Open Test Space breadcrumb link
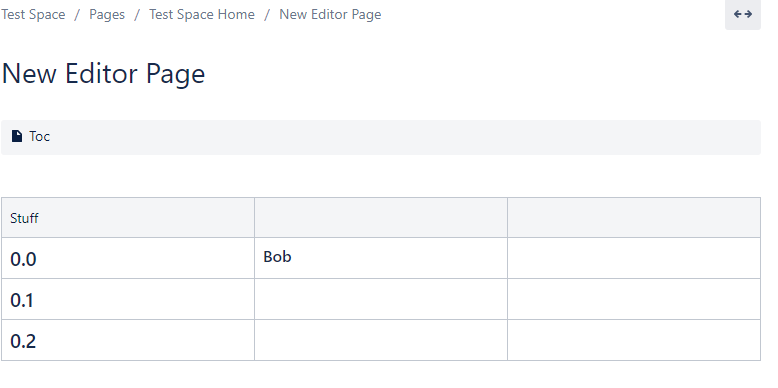 point(33,14)
